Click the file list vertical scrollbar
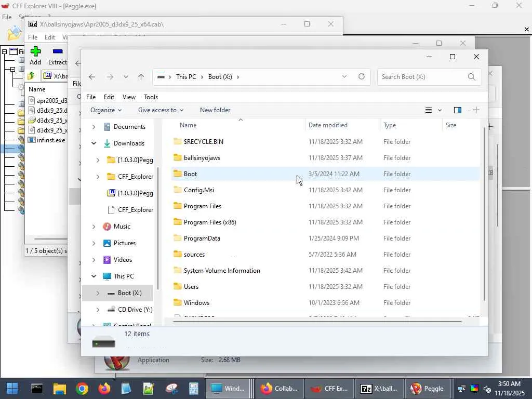The width and height of the screenshot is (532, 399). [x=484, y=214]
